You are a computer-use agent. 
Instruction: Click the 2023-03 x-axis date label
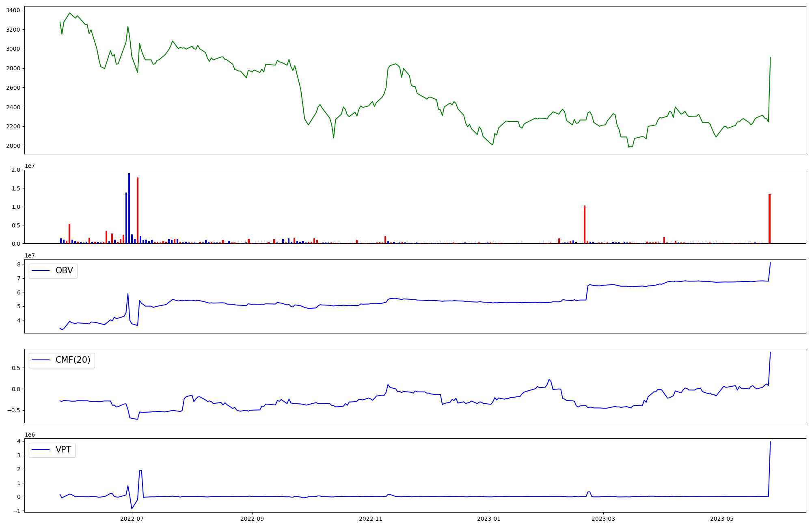point(603,519)
